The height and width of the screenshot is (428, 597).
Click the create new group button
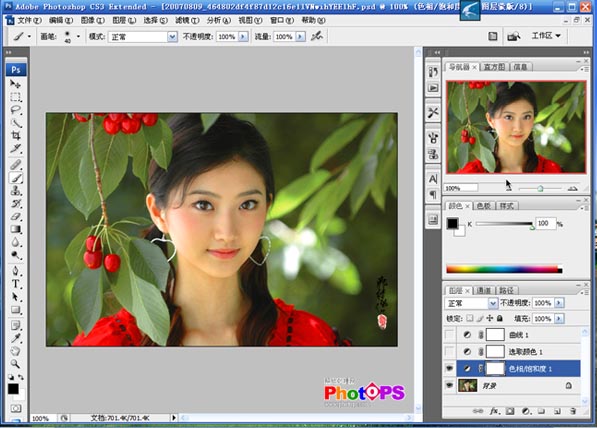pyautogui.click(x=541, y=411)
